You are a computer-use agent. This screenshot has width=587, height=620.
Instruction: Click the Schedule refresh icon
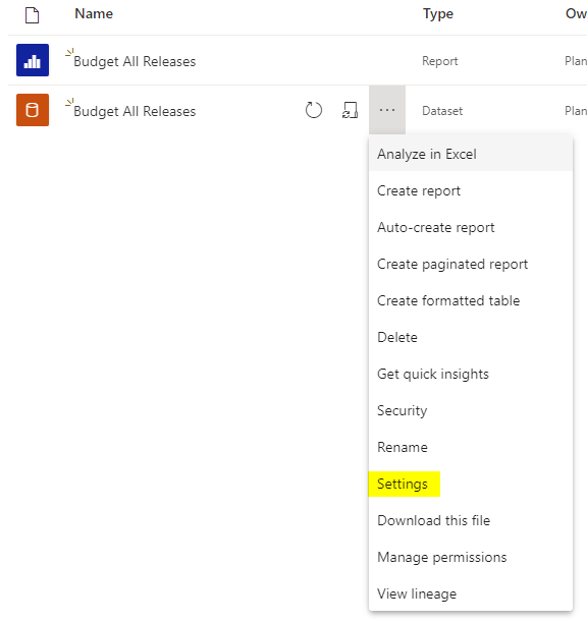(x=350, y=110)
